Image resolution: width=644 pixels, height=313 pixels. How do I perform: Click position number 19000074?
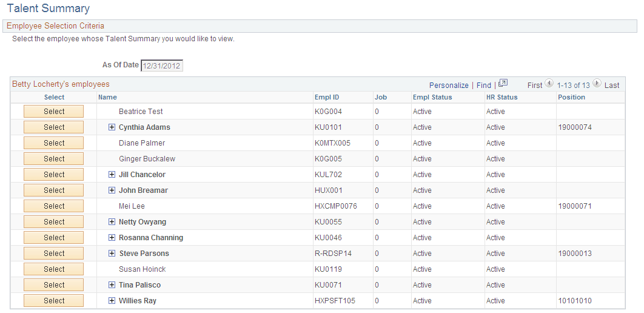pyautogui.click(x=575, y=127)
